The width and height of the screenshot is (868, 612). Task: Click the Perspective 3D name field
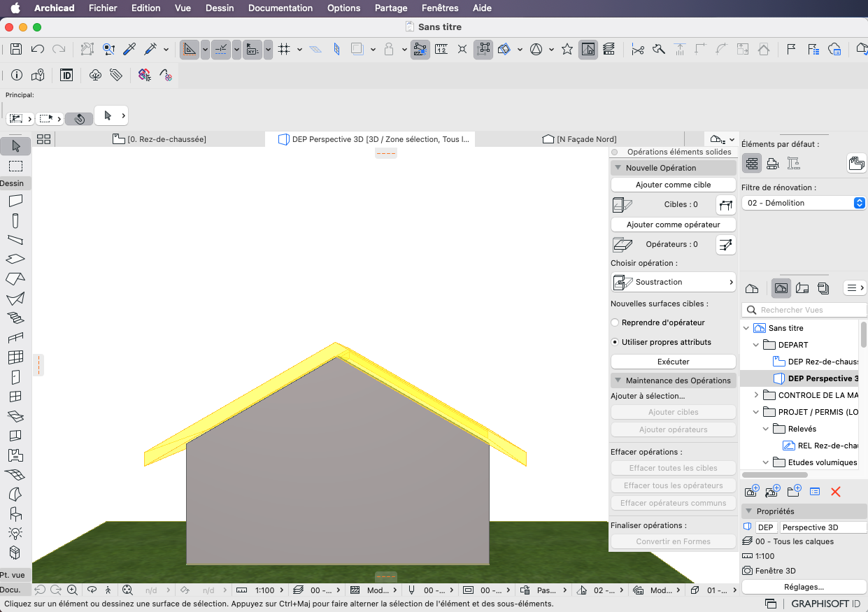pos(823,527)
